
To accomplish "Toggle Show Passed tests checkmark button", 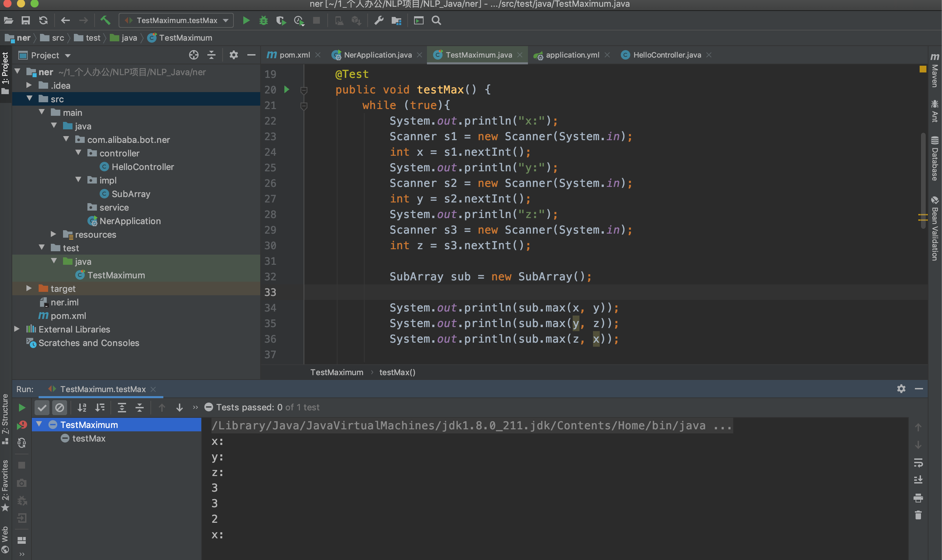I will coord(42,407).
